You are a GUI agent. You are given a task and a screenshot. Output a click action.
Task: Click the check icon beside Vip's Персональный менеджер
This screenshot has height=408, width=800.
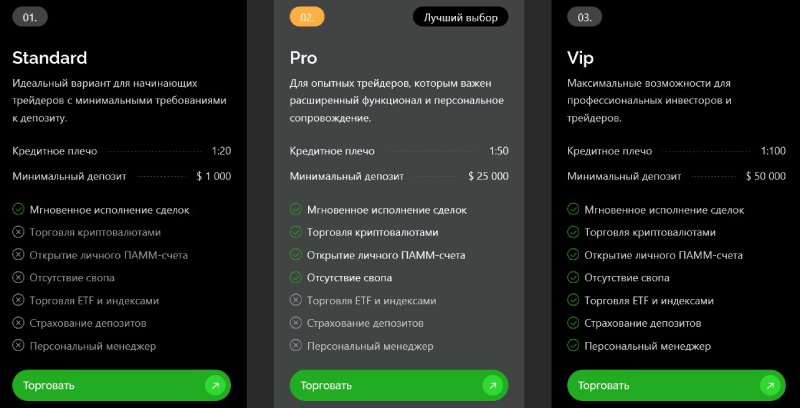click(x=573, y=346)
